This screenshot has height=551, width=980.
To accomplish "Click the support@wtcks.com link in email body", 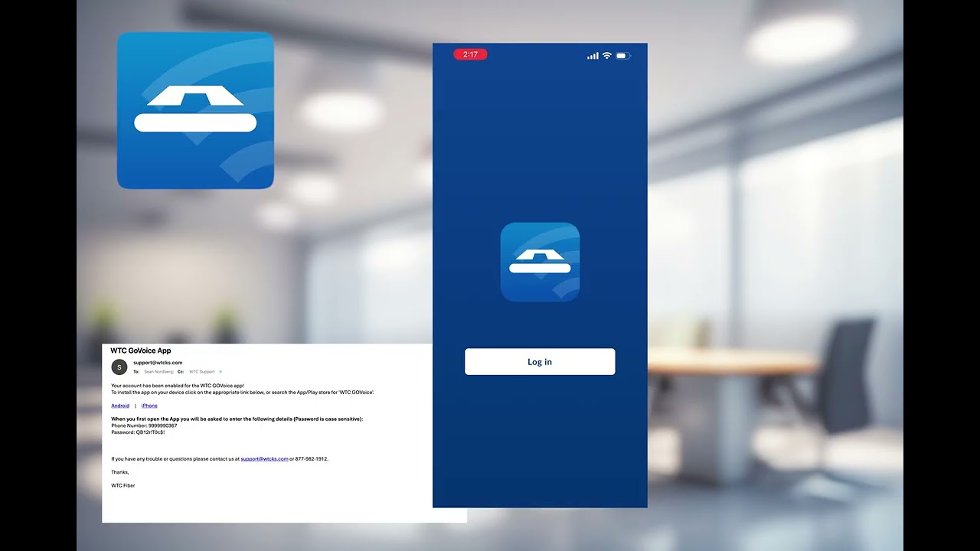I will click(x=264, y=459).
